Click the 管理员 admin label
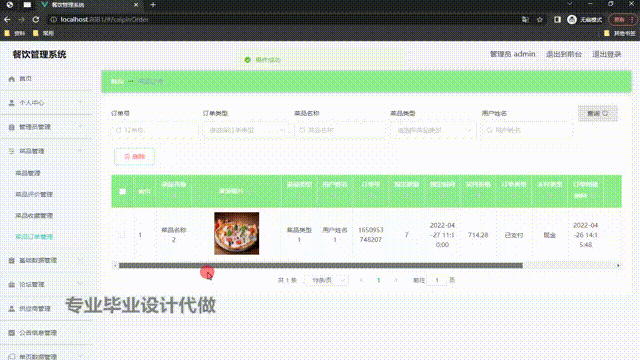 click(512, 54)
